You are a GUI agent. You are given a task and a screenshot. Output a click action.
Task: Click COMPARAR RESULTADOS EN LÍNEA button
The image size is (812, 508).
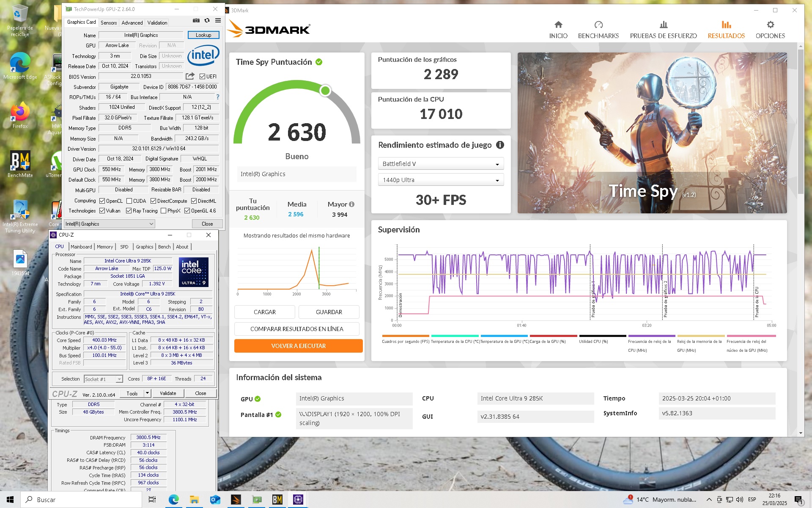297,329
